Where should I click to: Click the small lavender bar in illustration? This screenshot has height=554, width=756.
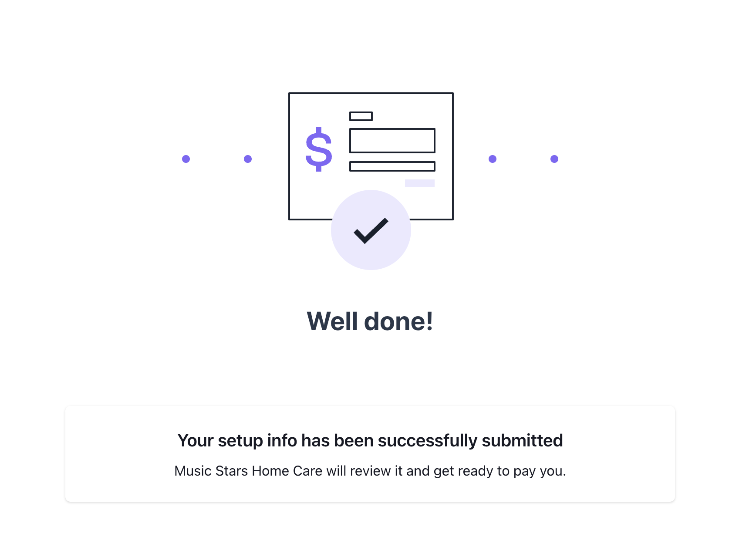coord(419,183)
